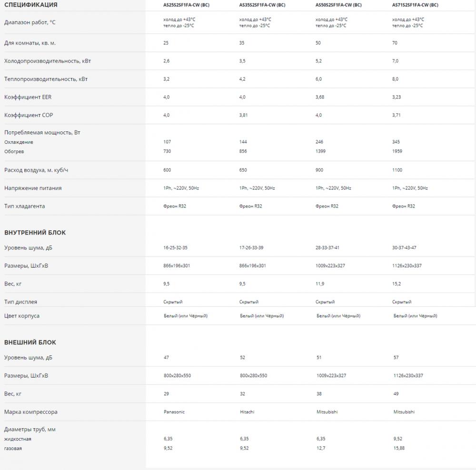Select the Panasonic compressor brand cell
This screenshot has height=470, width=476.
(174, 412)
